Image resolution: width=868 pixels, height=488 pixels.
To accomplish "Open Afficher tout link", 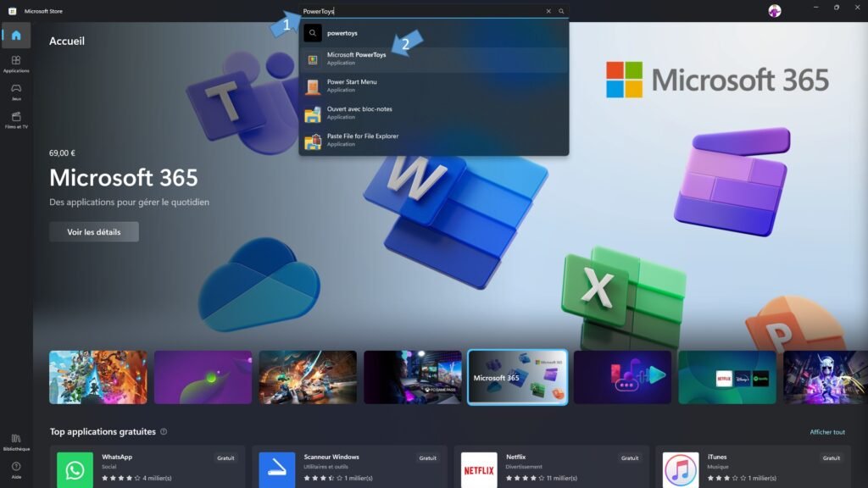I will [827, 432].
